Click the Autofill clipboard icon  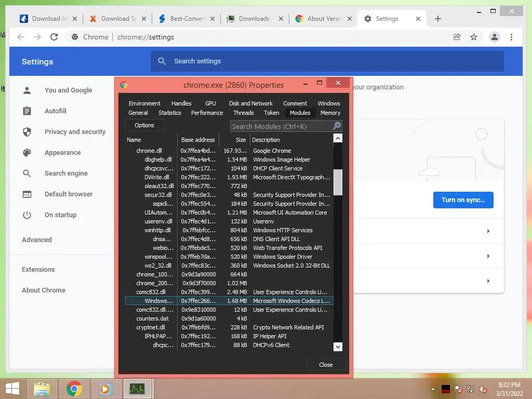(27, 111)
